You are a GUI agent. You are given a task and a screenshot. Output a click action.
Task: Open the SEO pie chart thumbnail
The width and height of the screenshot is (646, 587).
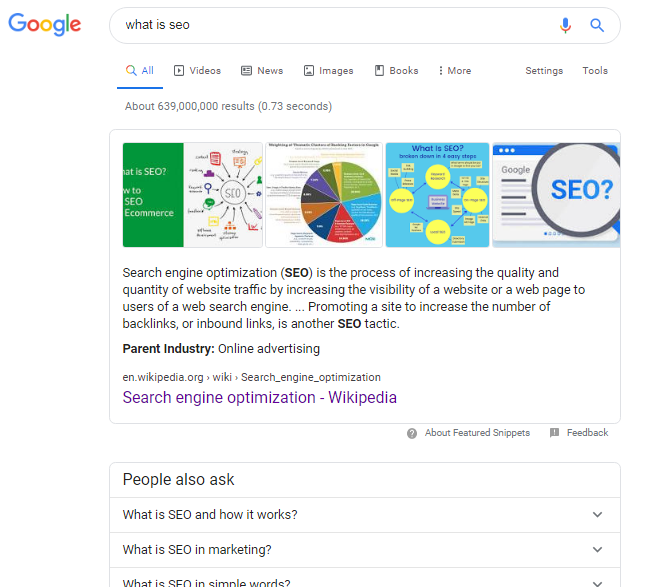coord(324,195)
